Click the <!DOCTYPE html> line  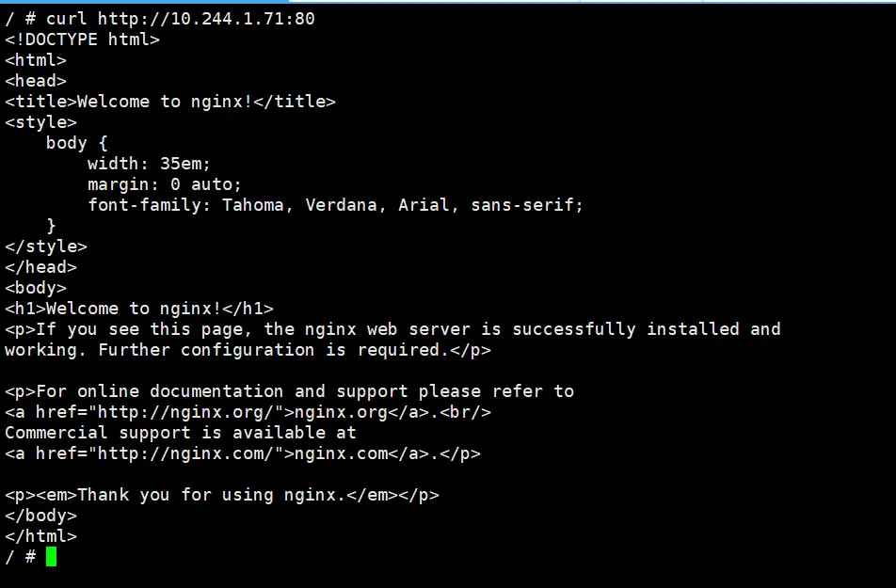[x=83, y=40]
